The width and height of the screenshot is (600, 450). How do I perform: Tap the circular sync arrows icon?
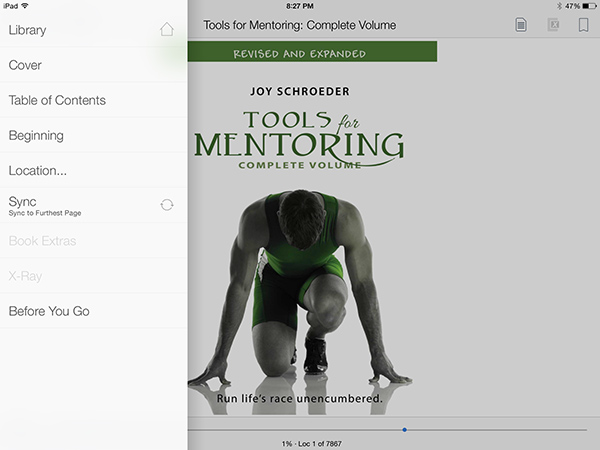point(167,205)
